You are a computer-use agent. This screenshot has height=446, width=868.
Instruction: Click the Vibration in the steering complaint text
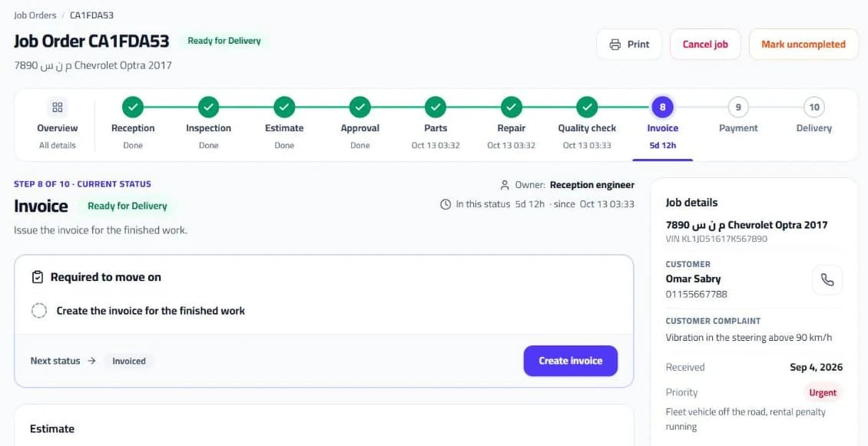pos(748,338)
